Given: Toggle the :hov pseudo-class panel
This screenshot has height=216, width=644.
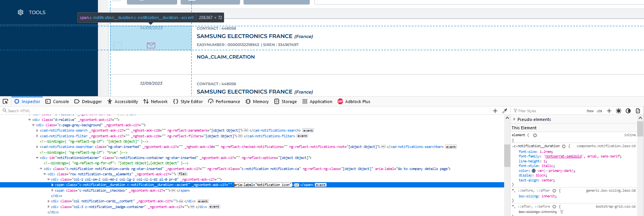Looking at the screenshot, I should pyautogui.click(x=590, y=111).
